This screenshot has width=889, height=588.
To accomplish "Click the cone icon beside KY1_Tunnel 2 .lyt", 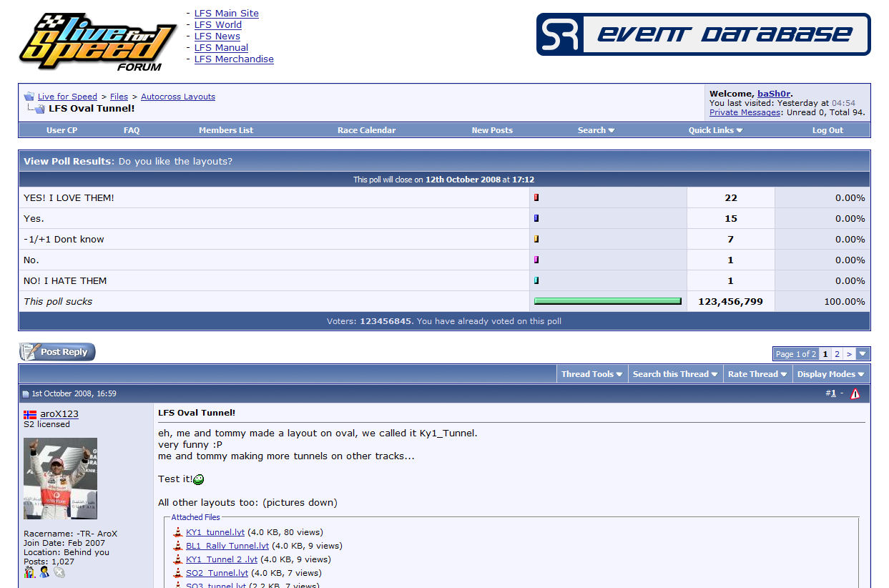I will coord(178,559).
